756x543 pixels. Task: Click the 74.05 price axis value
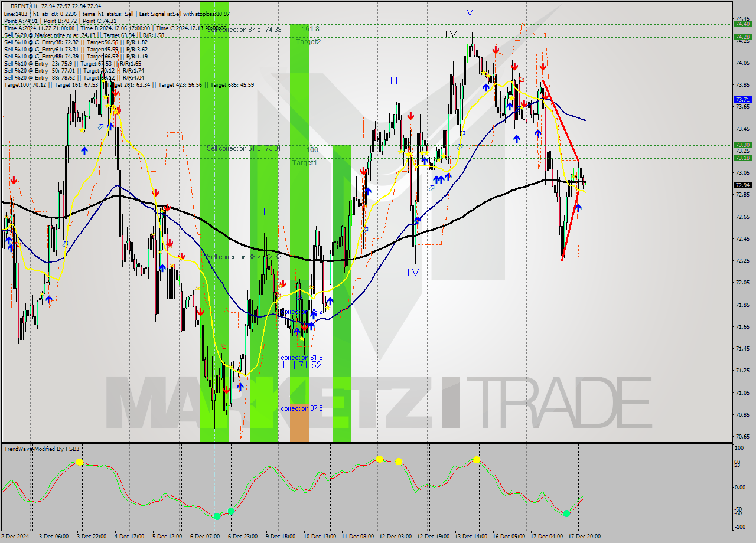click(743, 63)
